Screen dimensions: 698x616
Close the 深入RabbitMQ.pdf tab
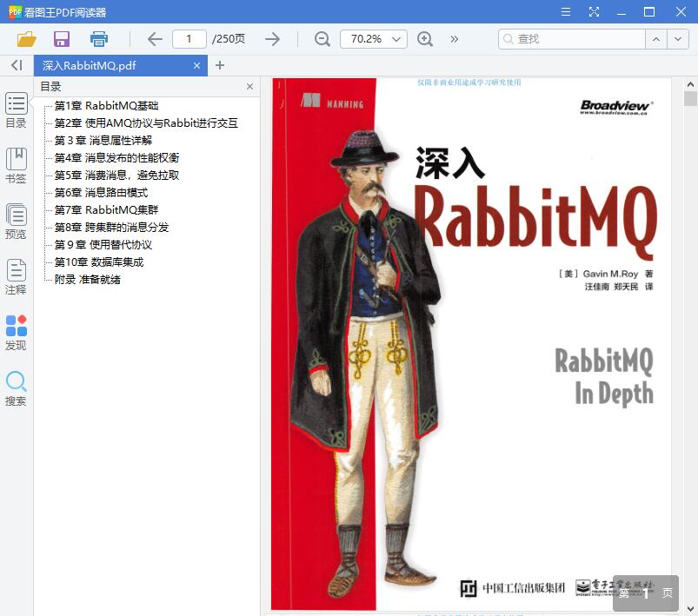pyautogui.click(x=196, y=66)
